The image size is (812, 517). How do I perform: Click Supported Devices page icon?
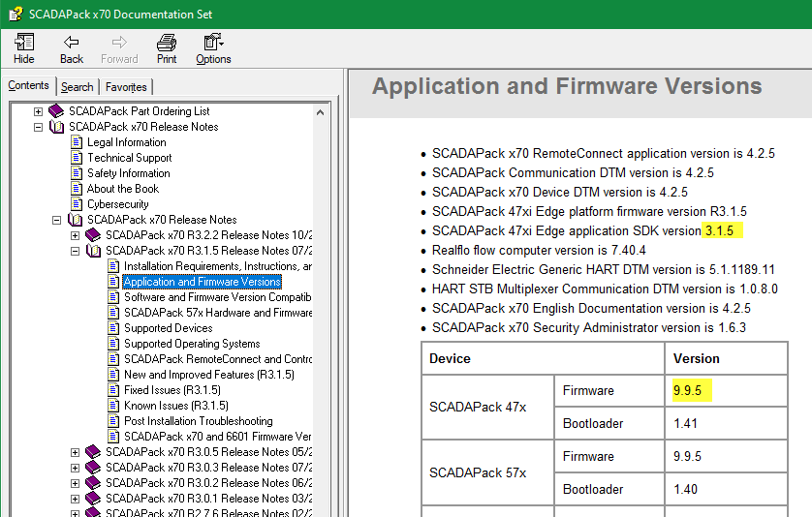pos(113,328)
